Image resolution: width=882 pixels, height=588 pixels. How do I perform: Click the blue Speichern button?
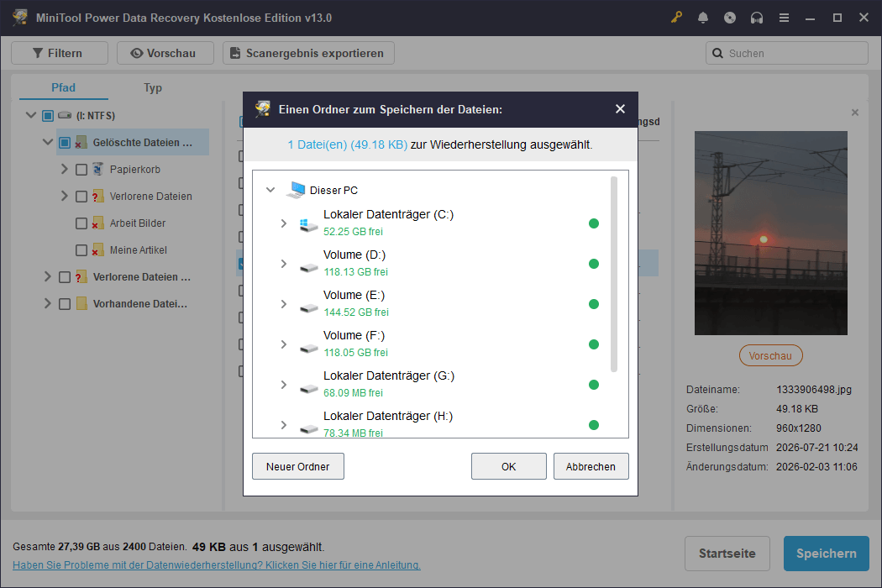[827, 553]
